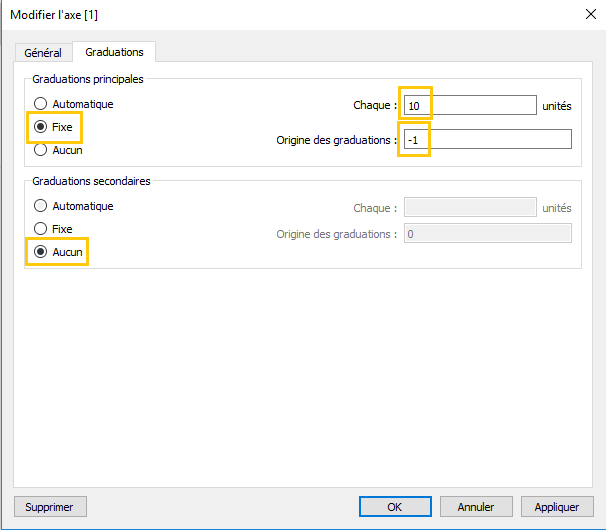Choose Fixe for graduations principales

click(53, 127)
